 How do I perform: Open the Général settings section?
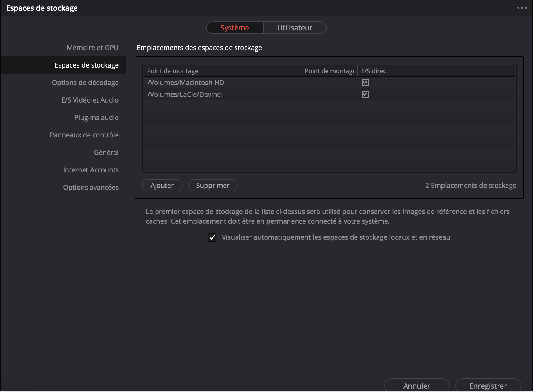pyautogui.click(x=106, y=153)
